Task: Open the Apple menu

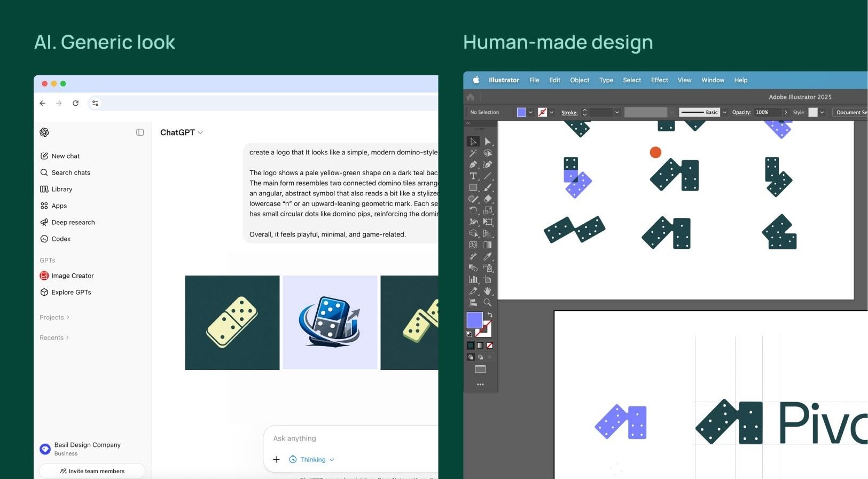Action: pos(476,80)
